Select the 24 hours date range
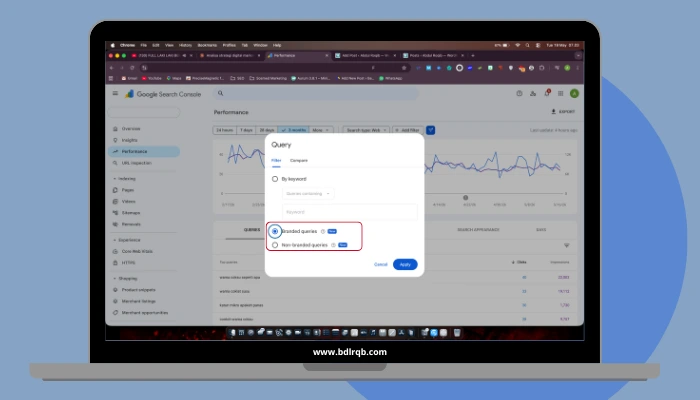Image resolution: width=700 pixels, height=400 pixels. click(x=225, y=130)
